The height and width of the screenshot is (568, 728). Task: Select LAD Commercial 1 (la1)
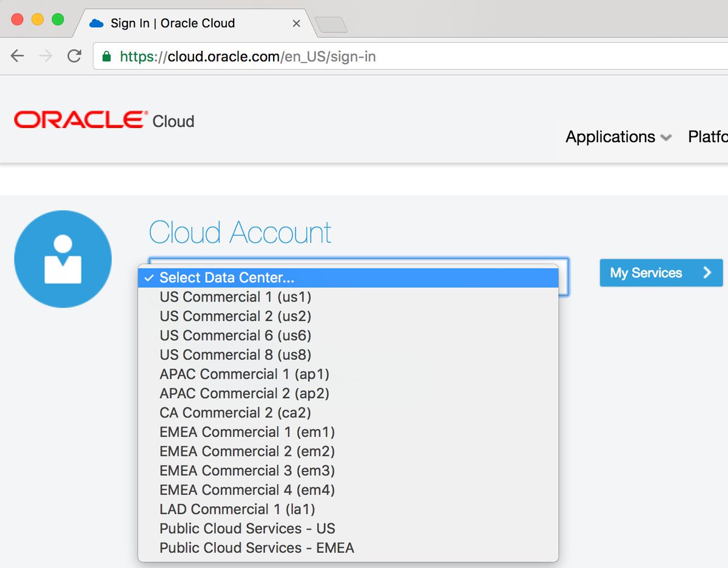[x=348, y=509]
